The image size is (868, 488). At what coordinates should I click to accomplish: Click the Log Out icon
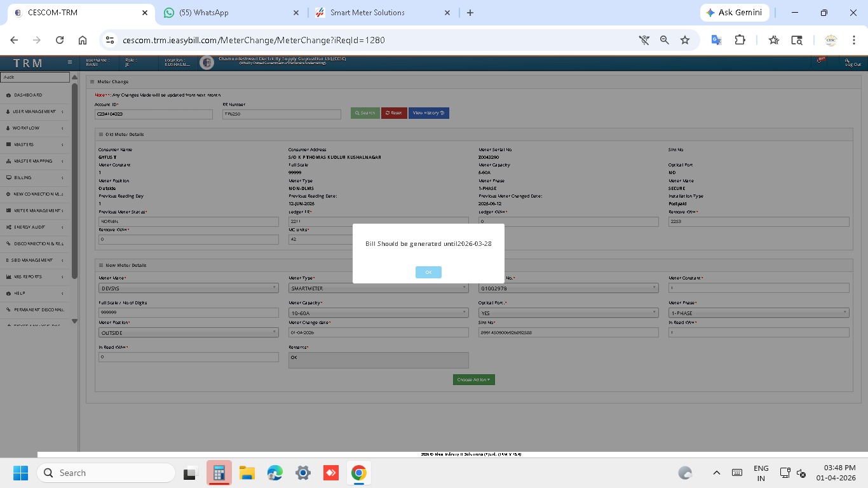(x=852, y=62)
